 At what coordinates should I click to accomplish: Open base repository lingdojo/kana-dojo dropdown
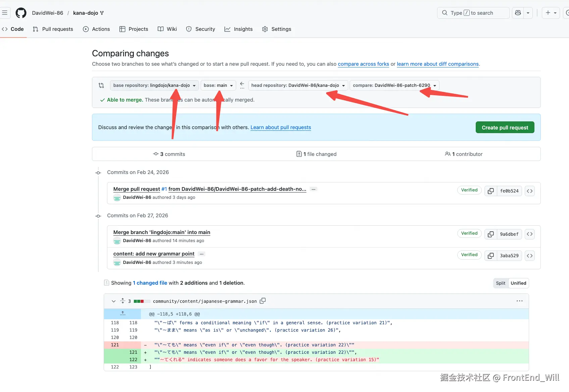[x=154, y=86]
